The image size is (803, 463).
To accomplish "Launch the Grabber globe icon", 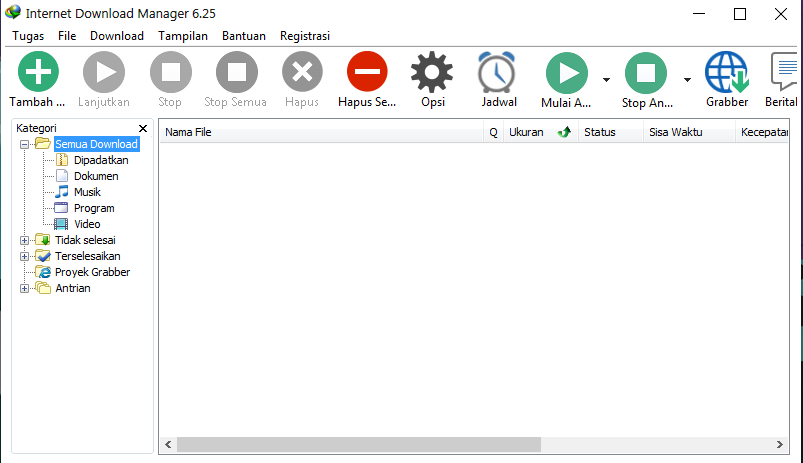I will click(x=727, y=72).
